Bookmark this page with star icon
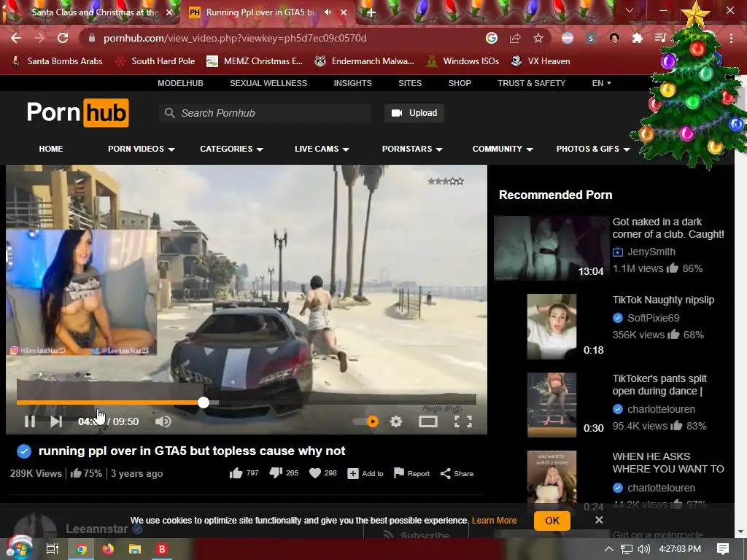This screenshot has width=747, height=560. coord(538,38)
